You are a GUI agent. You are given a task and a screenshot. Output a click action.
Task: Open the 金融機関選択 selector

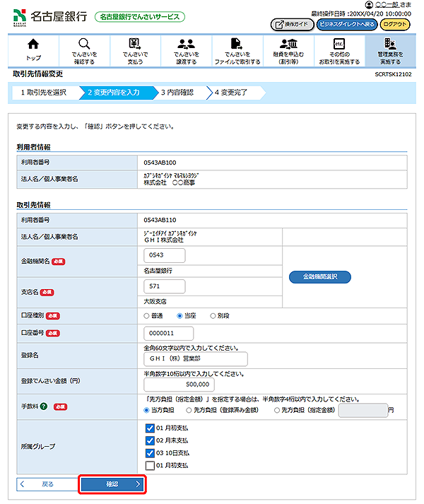point(320,277)
